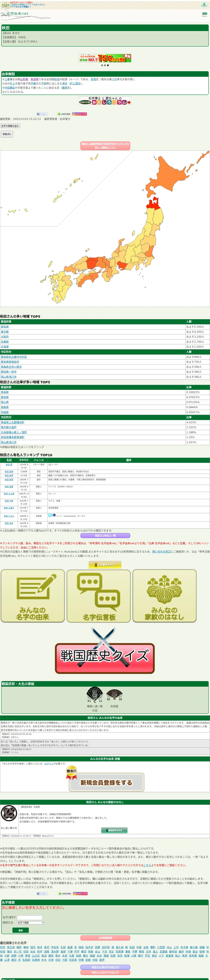Click the 丸に違い鷹の羽 crest image
This screenshot has width=210, height=980.
[9, 814]
